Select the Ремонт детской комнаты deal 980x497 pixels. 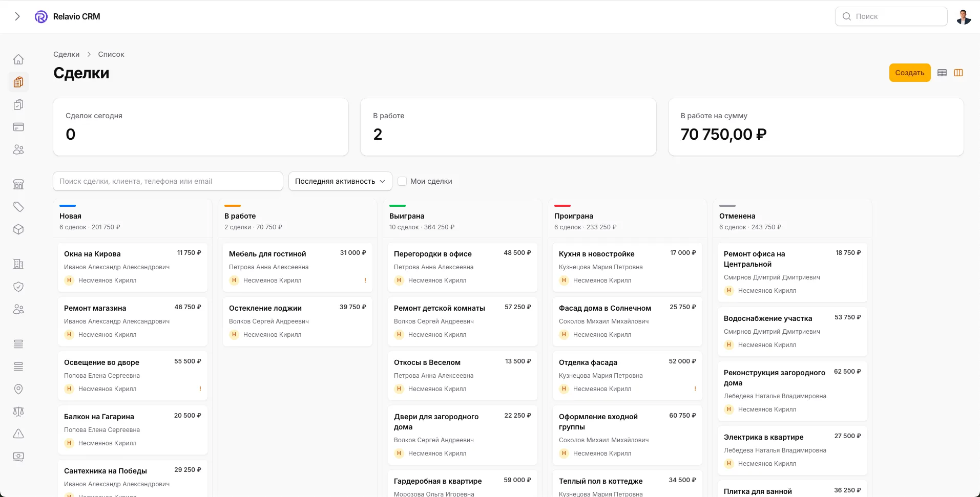click(x=463, y=321)
